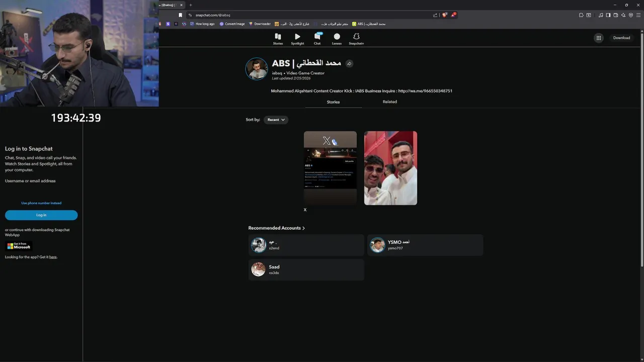The image size is (644, 362).
Task: Open the x2end recommended account card
Action: click(306, 245)
